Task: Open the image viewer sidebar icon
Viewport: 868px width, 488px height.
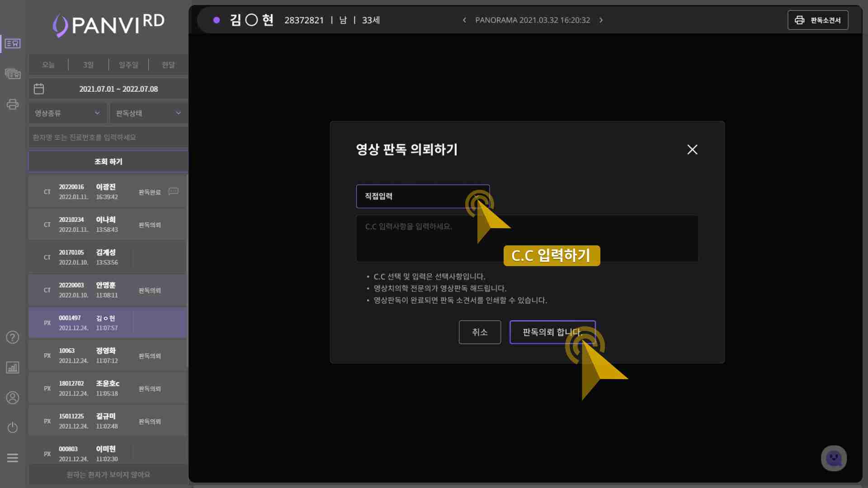Action: pos(13,74)
